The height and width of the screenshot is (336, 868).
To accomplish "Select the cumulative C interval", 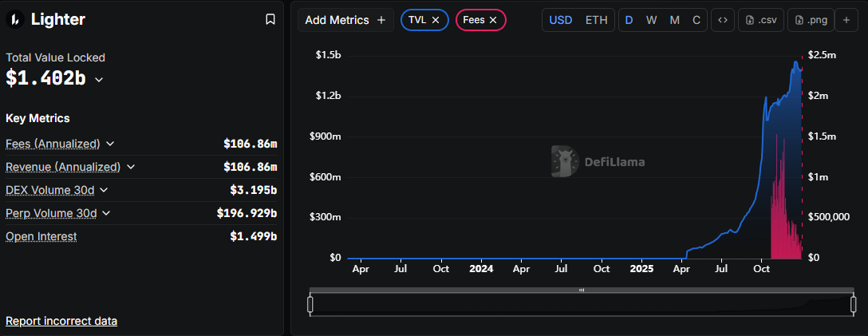I will point(696,20).
